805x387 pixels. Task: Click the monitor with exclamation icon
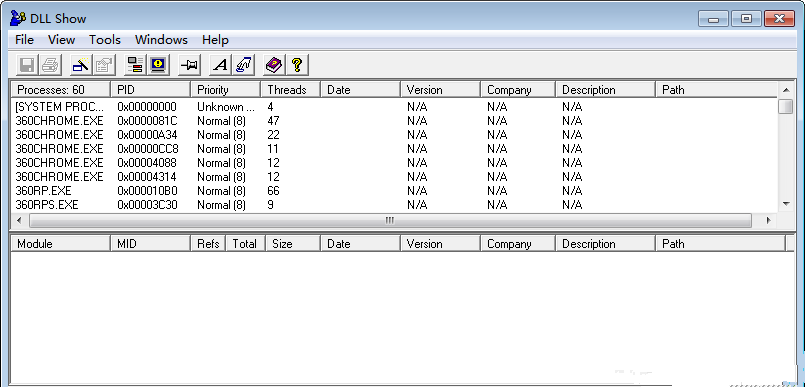(159, 65)
